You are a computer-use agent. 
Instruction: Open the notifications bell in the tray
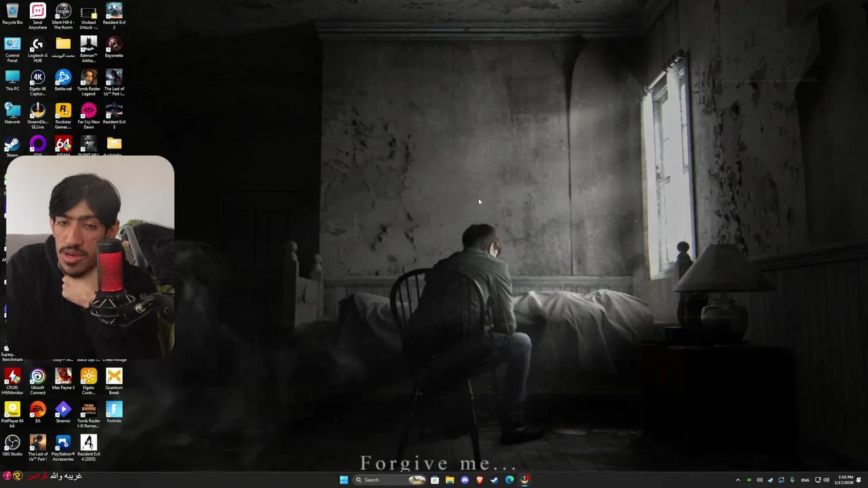coord(859,480)
